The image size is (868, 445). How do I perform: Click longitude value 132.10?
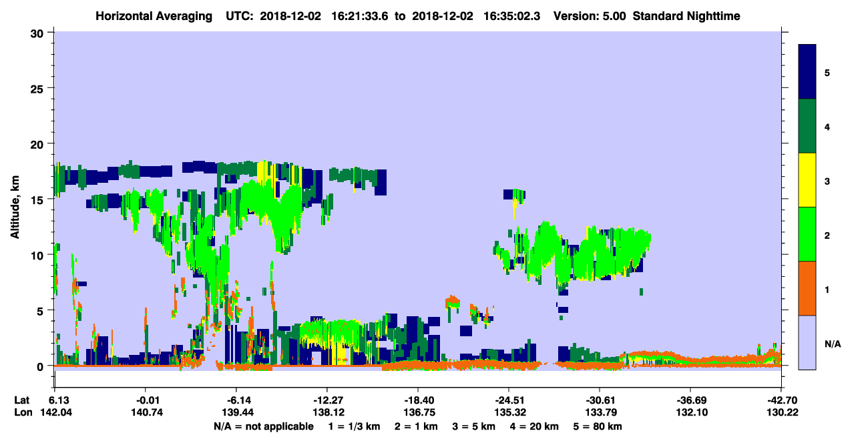click(x=690, y=412)
